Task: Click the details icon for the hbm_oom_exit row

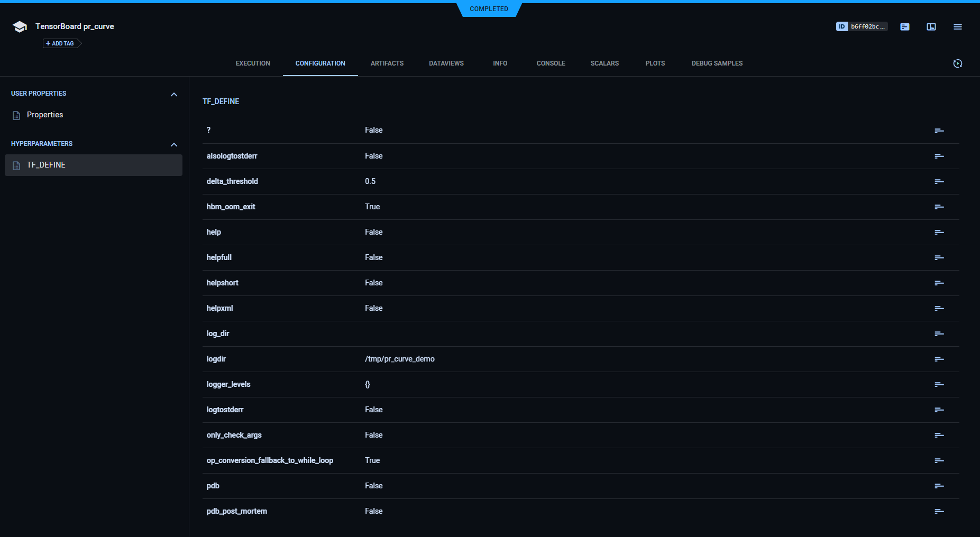Action: coord(939,207)
